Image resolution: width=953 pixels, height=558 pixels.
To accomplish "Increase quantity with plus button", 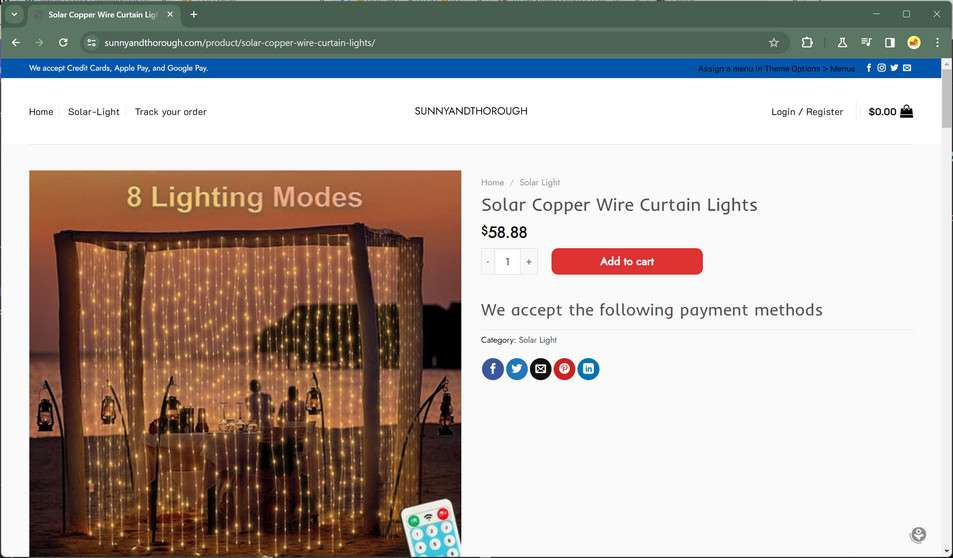I will click(x=529, y=261).
